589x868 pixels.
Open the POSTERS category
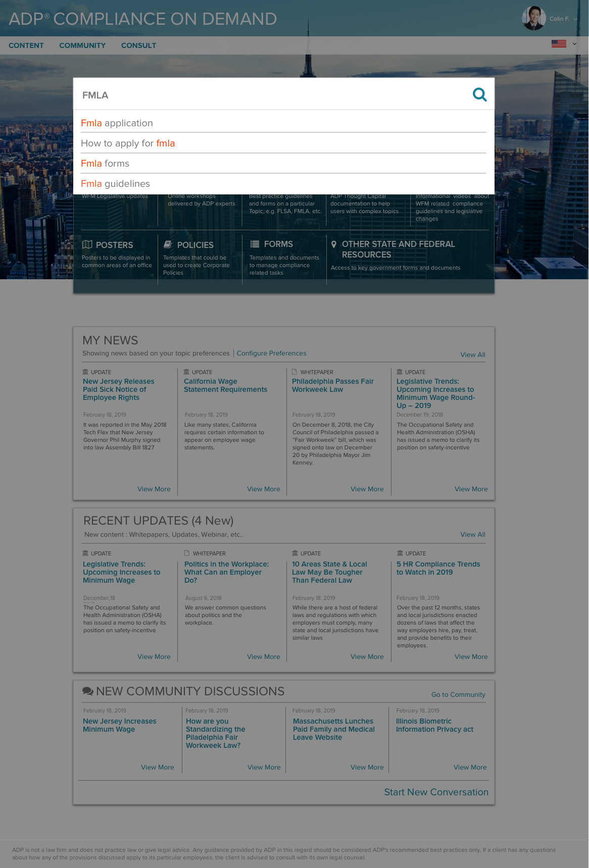[x=115, y=245]
